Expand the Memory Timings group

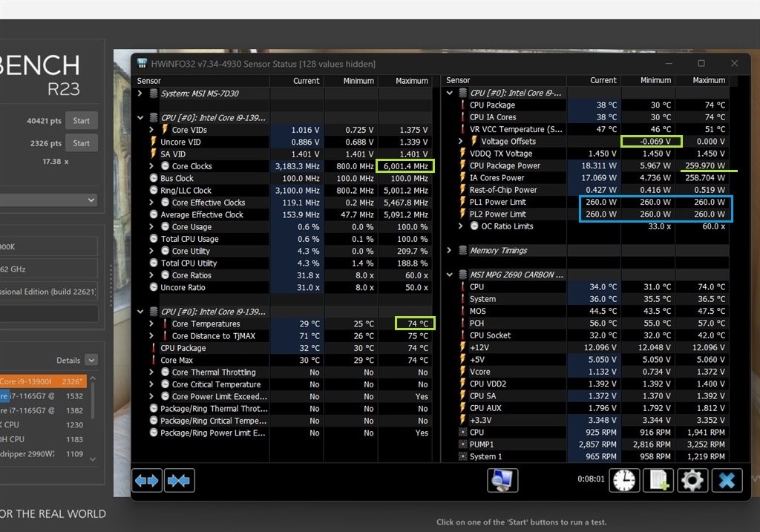[x=449, y=250]
